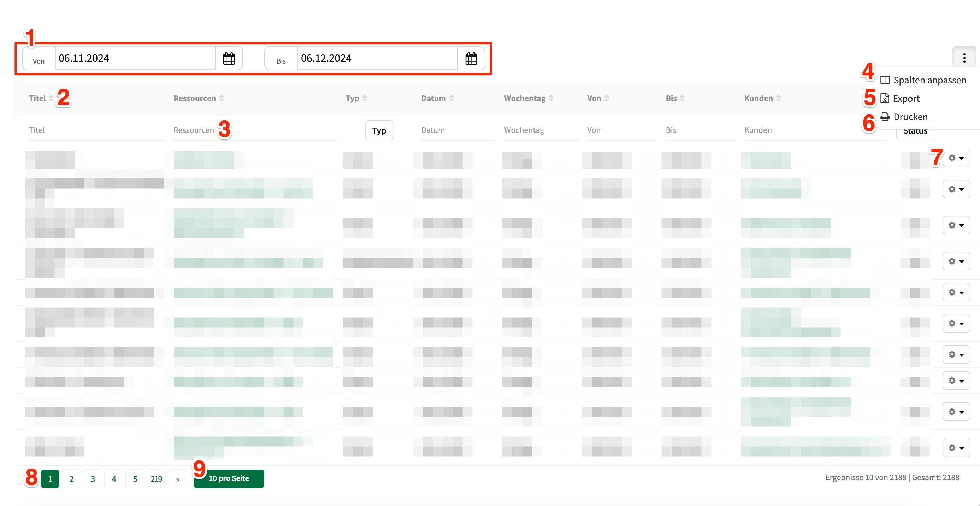This screenshot has height=506, width=980.
Task: Open gear actions menu for last row
Action: point(956,448)
